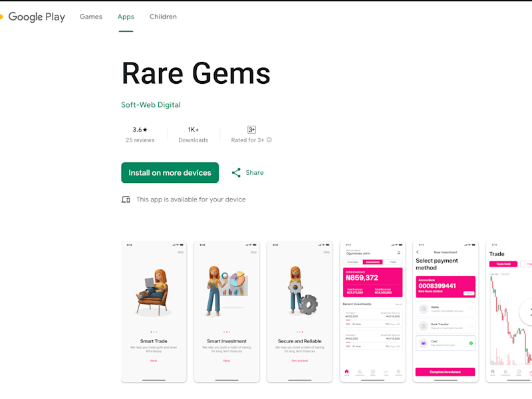Open the Secure and Reliable screenshot
Screen dimensions: 532x399
point(300,312)
